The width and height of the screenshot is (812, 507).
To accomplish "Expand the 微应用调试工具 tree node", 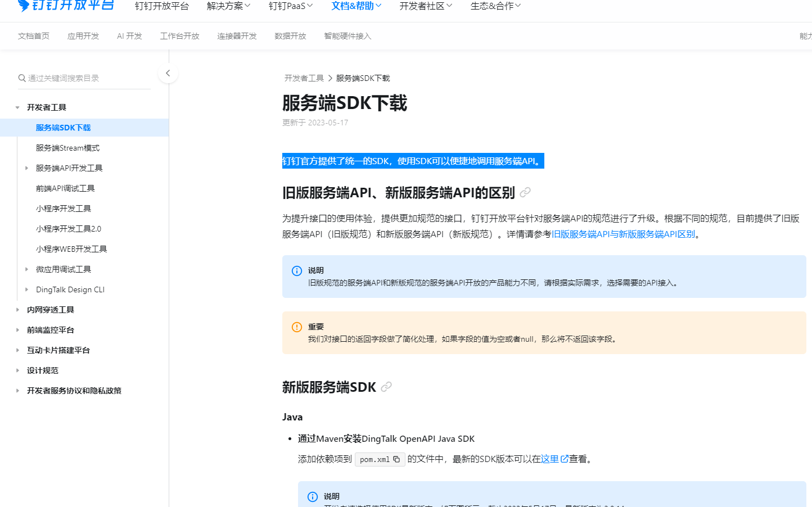I will pyautogui.click(x=26, y=269).
